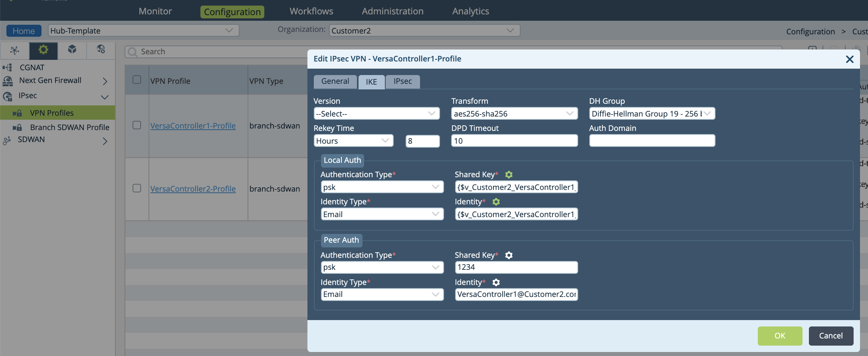
Task: Open the Version select dropdown
Action: point(377,113)
